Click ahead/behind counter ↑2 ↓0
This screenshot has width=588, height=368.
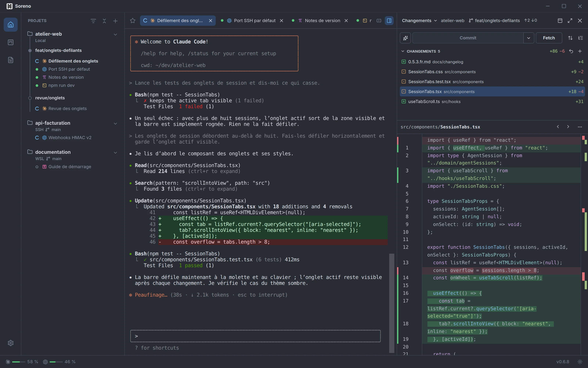coord(531,20)
